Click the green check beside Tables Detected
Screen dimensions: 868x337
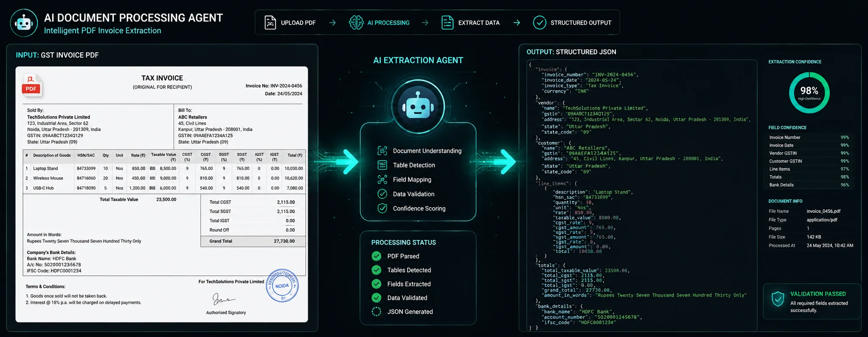[376, 270]
